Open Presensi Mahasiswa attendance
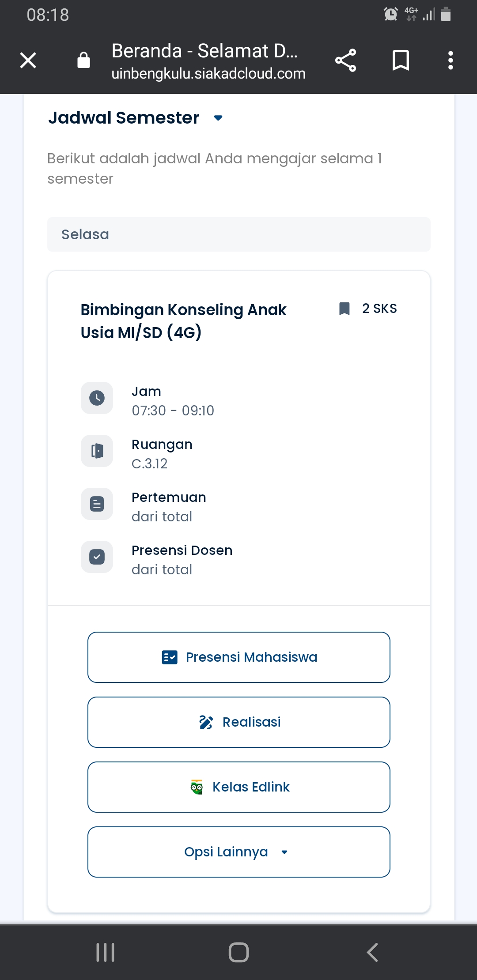Screen dimensions: 477x980 pyautogui.click(x=238, y=657)
